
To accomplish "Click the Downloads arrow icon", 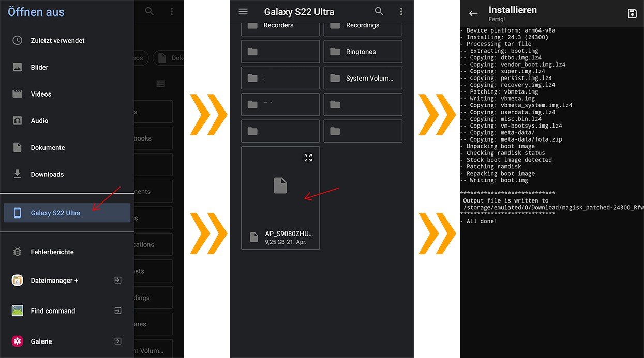I will point(18,174).
